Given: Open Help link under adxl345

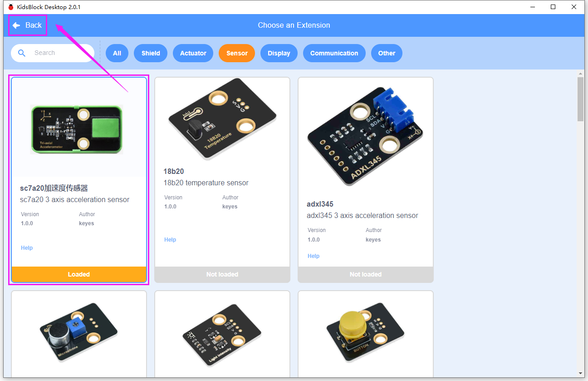Looking at the screenshot, I should tap(314, 256).
